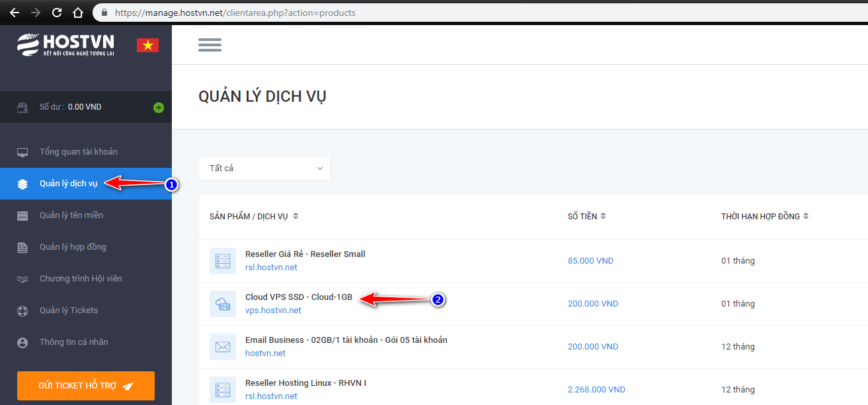Open Quản lý hợp đồng sidebar item

coord(73,247)
